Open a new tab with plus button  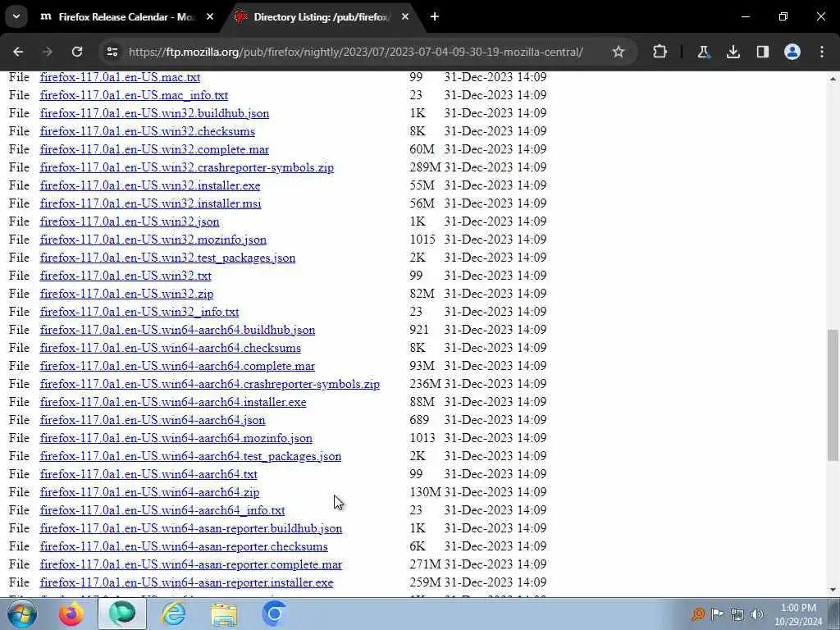click(435, 16)
